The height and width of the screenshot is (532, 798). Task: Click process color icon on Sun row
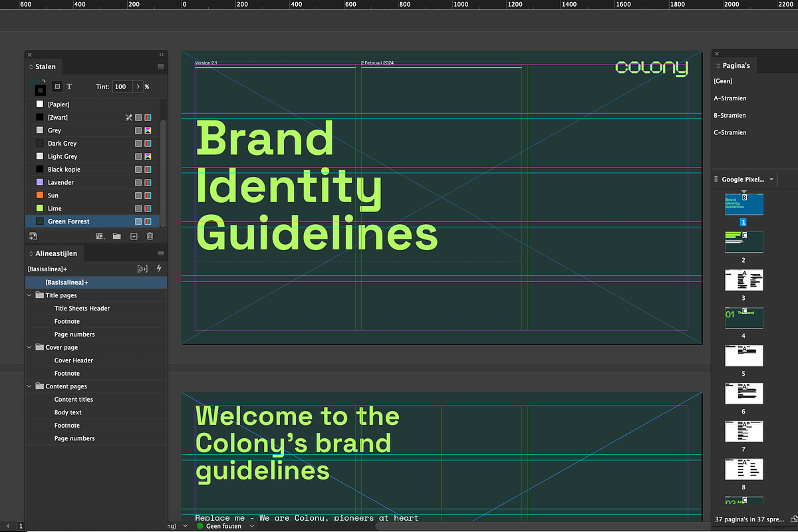point(138,196)
